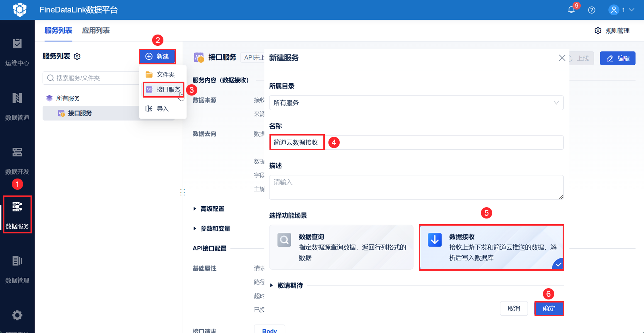This screenshot has height=333, width=644.
Task: Open the user account menu
Action: 622,10
